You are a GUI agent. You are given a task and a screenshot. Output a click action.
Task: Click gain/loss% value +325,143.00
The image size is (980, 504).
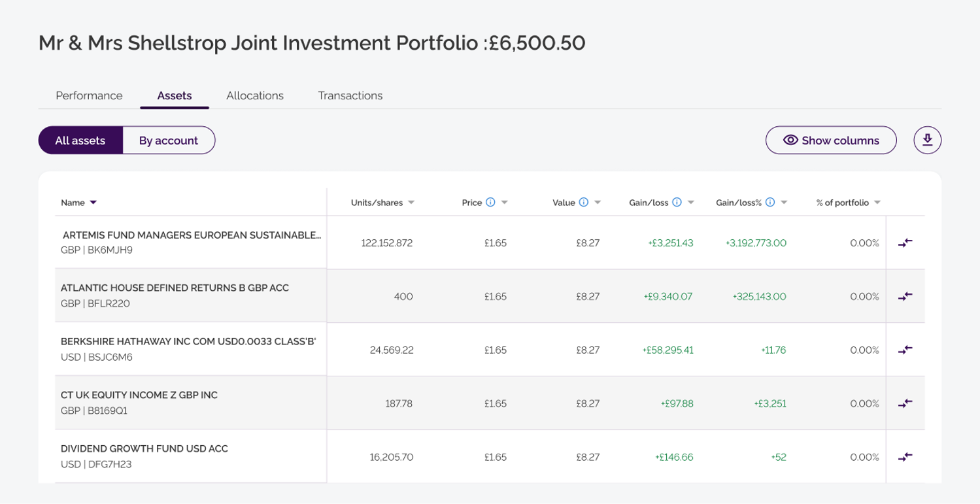[760, 296]
